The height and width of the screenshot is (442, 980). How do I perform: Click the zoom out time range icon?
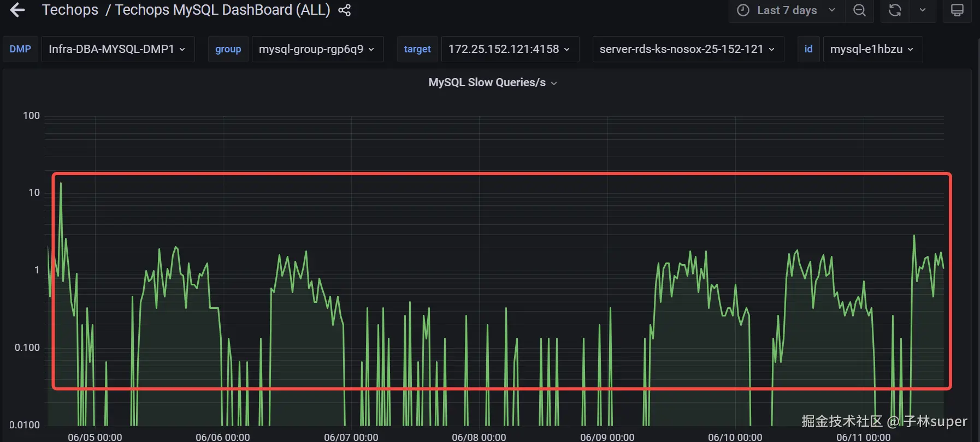click(x=859, y=10)
